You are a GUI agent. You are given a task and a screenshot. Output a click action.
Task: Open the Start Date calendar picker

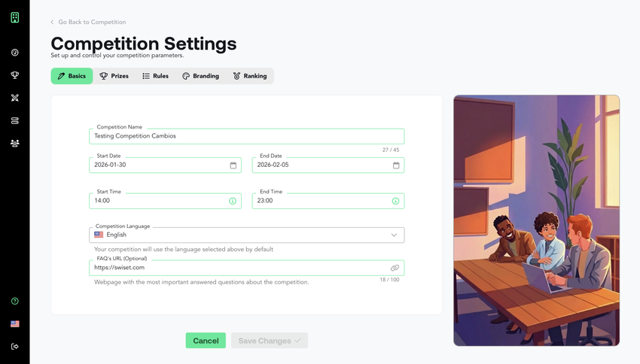pos(233,165)
